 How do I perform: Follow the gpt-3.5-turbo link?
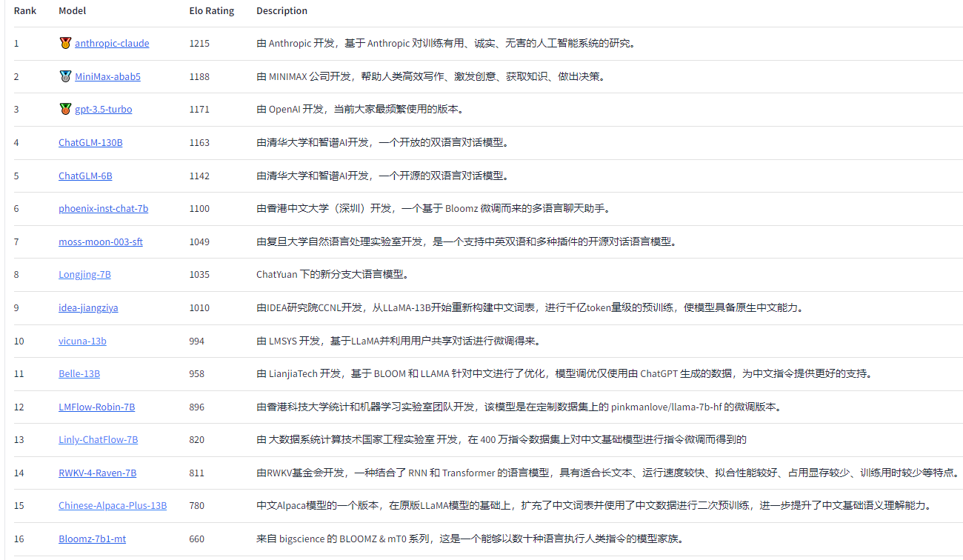tap(104, 109)
